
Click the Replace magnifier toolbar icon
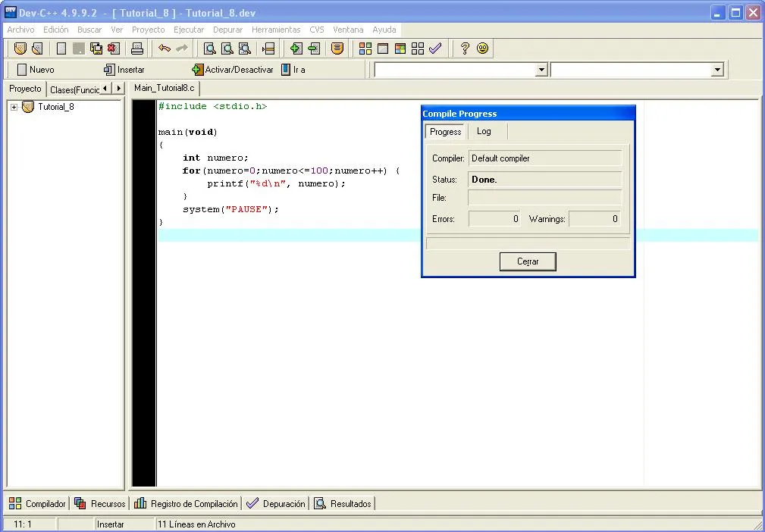point(227,49)
